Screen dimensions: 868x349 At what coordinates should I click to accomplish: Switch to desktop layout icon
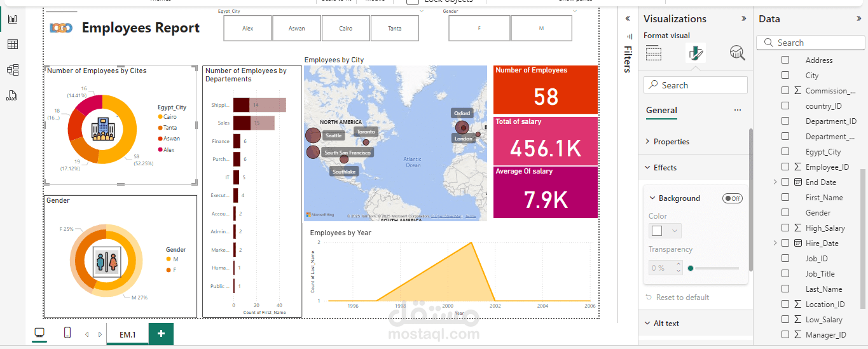(39, 333)
